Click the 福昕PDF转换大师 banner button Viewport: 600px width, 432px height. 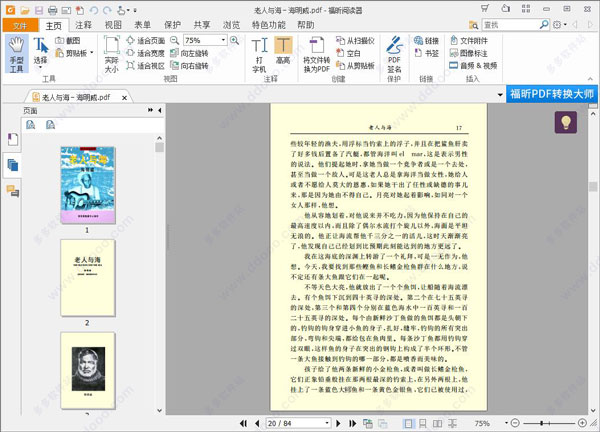click(552, 94)
